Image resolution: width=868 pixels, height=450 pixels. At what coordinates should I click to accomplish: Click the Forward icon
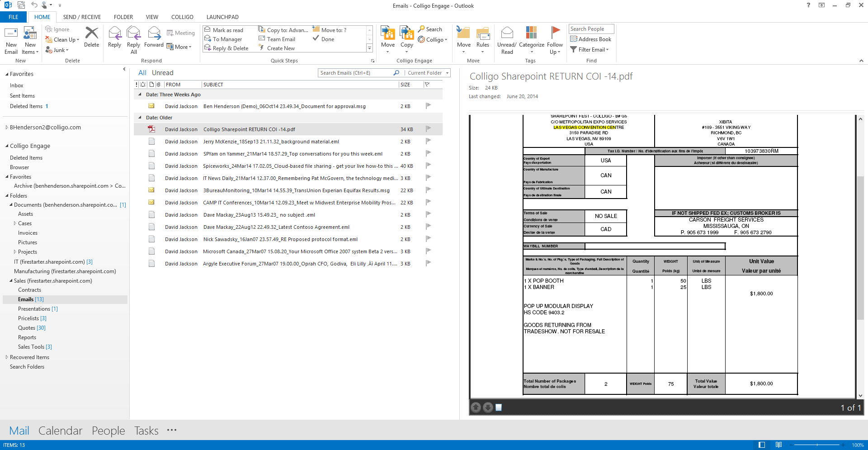pos(154,33)
